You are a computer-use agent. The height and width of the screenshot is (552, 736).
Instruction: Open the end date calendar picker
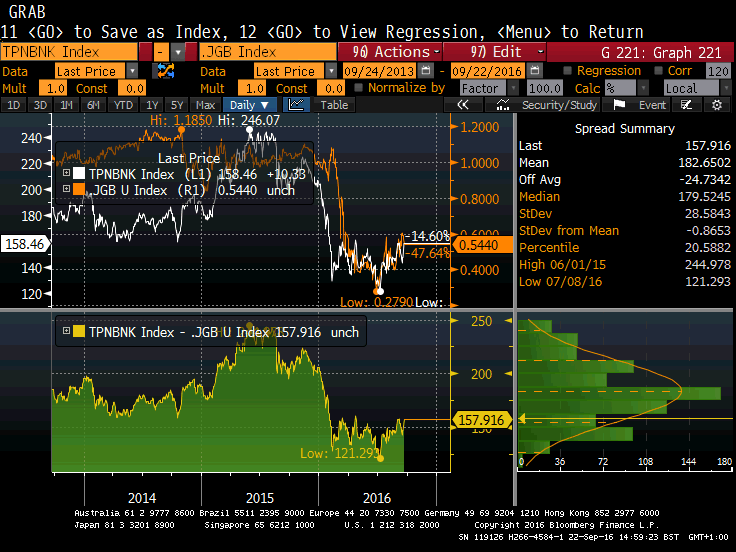(534, 71)
